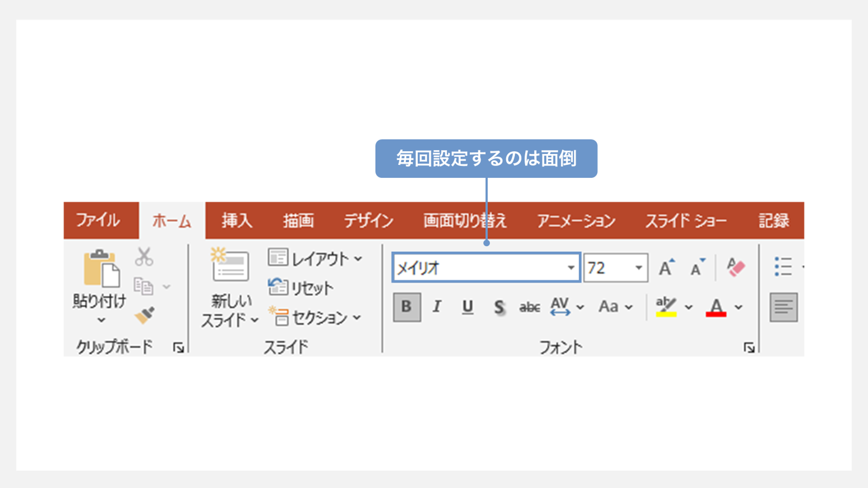Click the Change Case Aa icon
Image resolution: width=868 pixels, height=488 pixels.
pyautogui.click(x=608, y=307)
